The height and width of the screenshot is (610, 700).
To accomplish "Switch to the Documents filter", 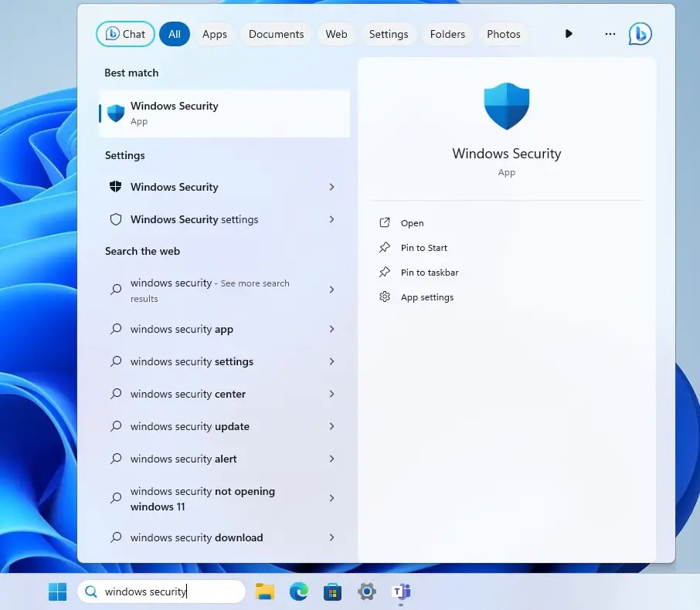I will pyautogui.click(x=277, y=34).
